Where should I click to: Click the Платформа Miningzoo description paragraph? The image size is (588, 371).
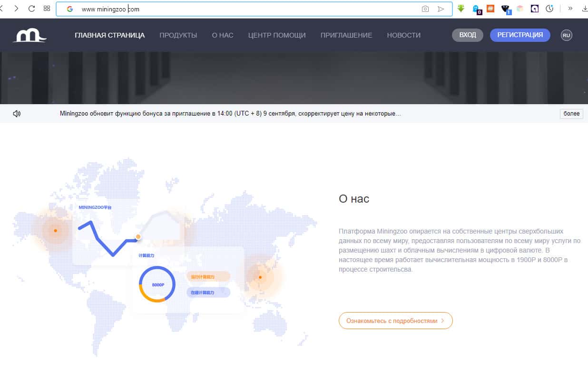click(460, 250)
